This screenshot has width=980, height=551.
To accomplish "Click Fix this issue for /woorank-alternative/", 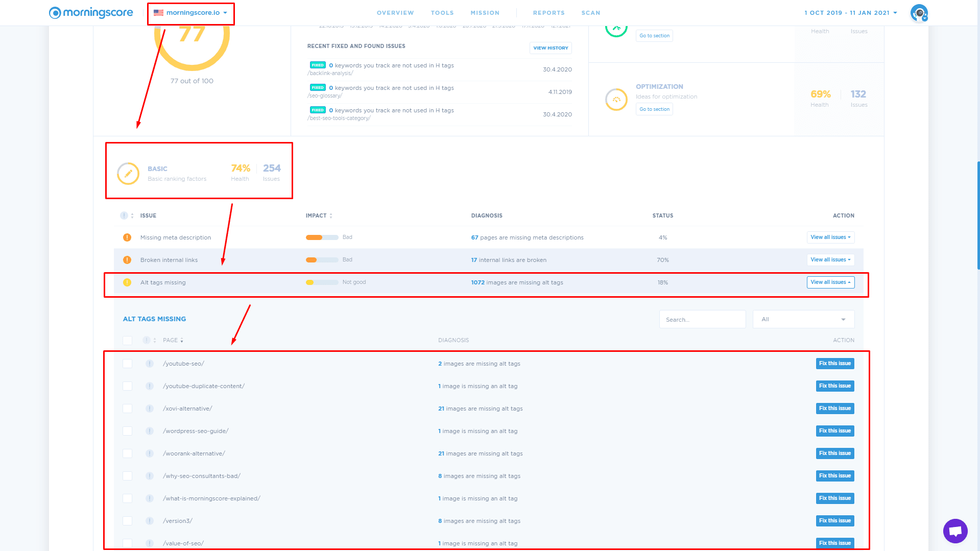I will [x=835, y=453].
